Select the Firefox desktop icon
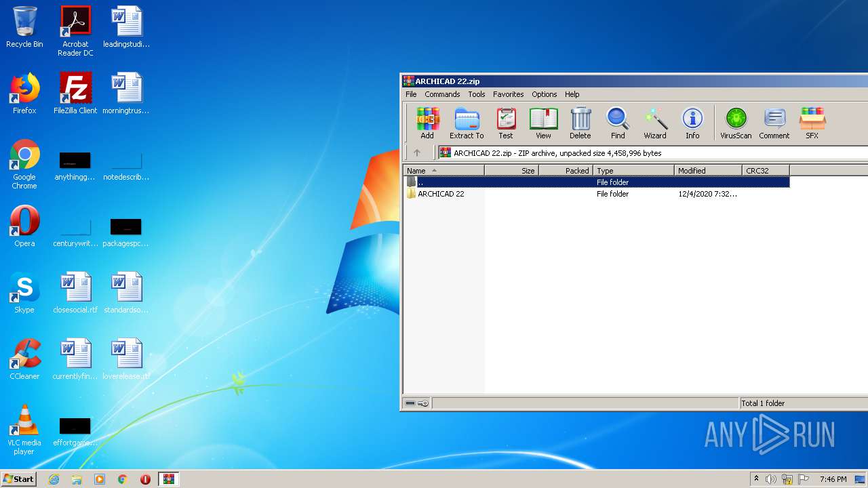 [24, 94]
